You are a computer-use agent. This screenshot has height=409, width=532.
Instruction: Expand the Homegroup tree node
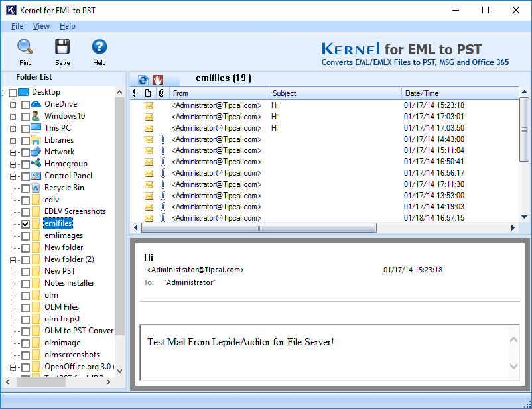click(x=13, y=164)
